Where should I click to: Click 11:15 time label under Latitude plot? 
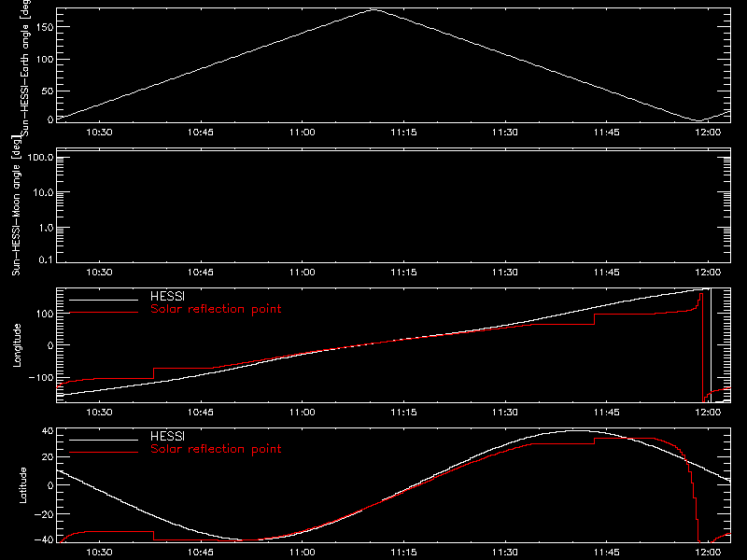click(403, 553)
